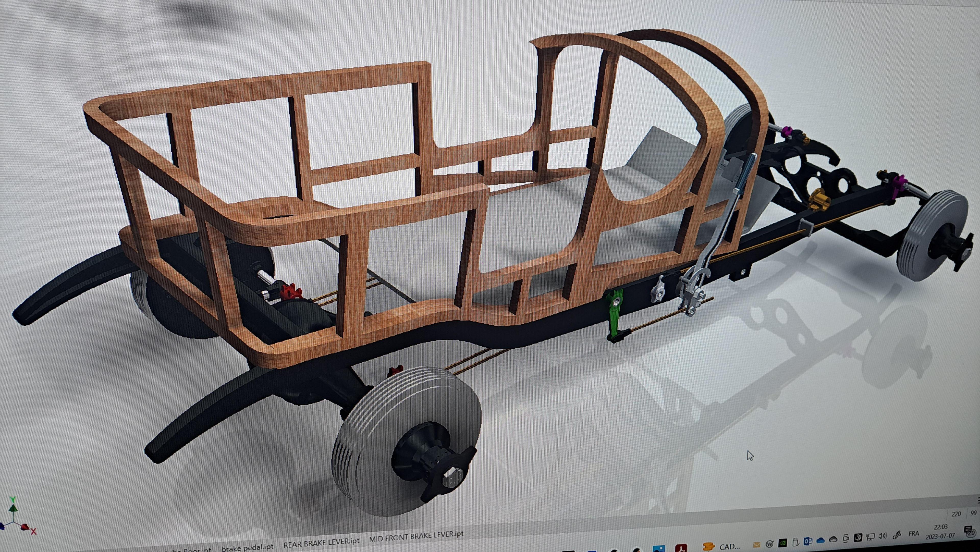Open the volume speaker tray icon
980x552 pixels.
tap(883, 536)
